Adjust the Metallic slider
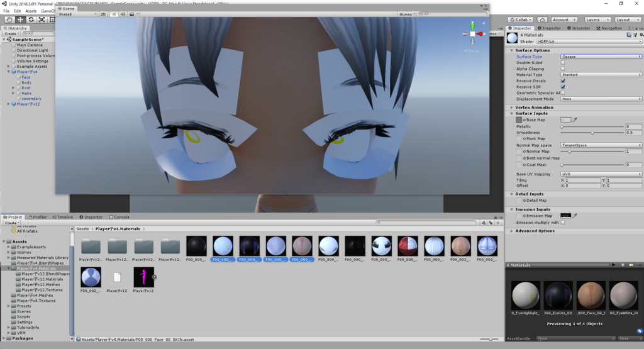Image resolution: width=644 pixels, height=349 pixels. point(592,126)
